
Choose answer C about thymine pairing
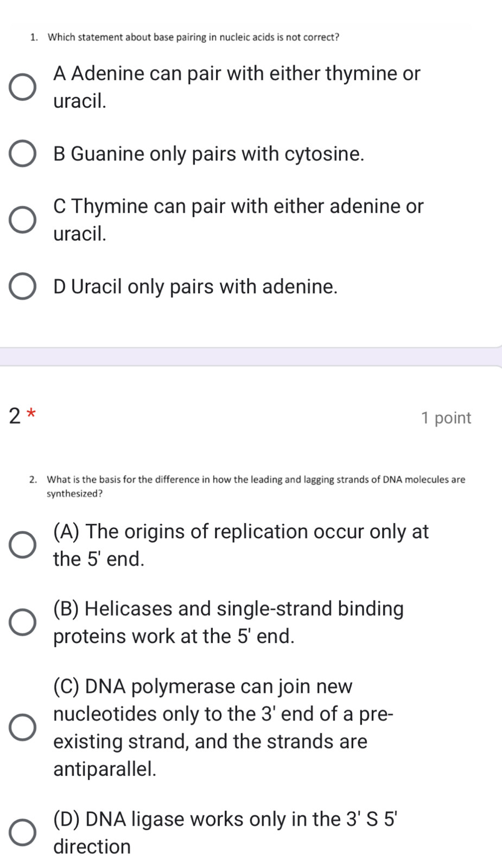[x=22, y=220]
